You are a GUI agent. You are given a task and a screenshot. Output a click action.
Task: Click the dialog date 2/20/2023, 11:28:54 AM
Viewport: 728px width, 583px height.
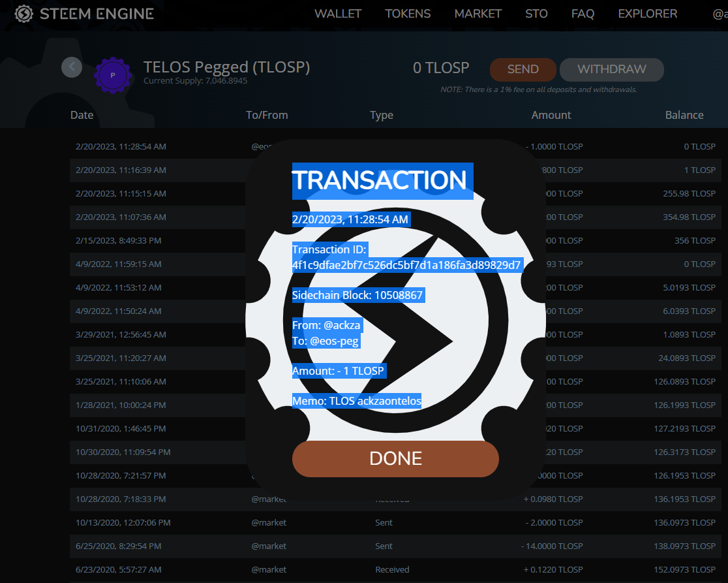(x=350, y=219)
